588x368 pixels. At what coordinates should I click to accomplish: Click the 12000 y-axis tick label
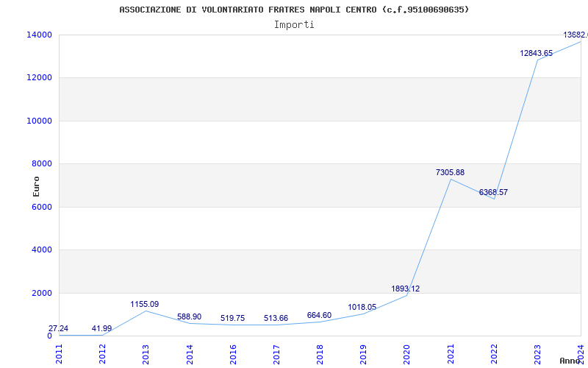(x=39, y=78)
